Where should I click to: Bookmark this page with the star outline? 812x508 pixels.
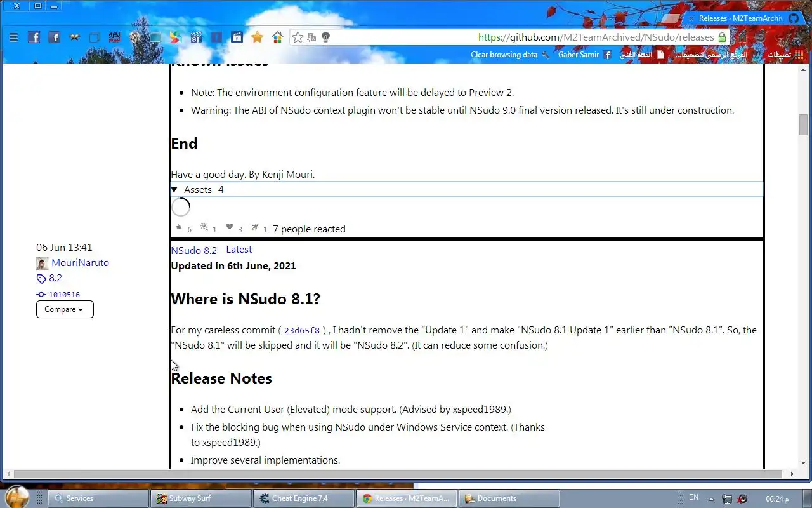(298, 37)
